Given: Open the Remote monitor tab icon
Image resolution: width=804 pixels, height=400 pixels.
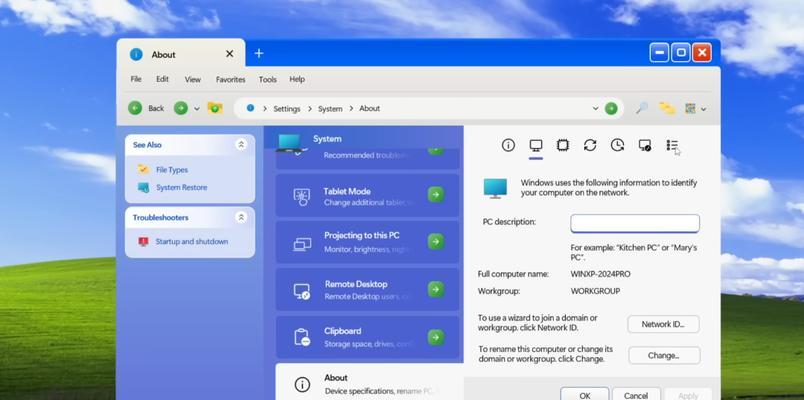Looking at the screenshot, I should tap(645, 145).
